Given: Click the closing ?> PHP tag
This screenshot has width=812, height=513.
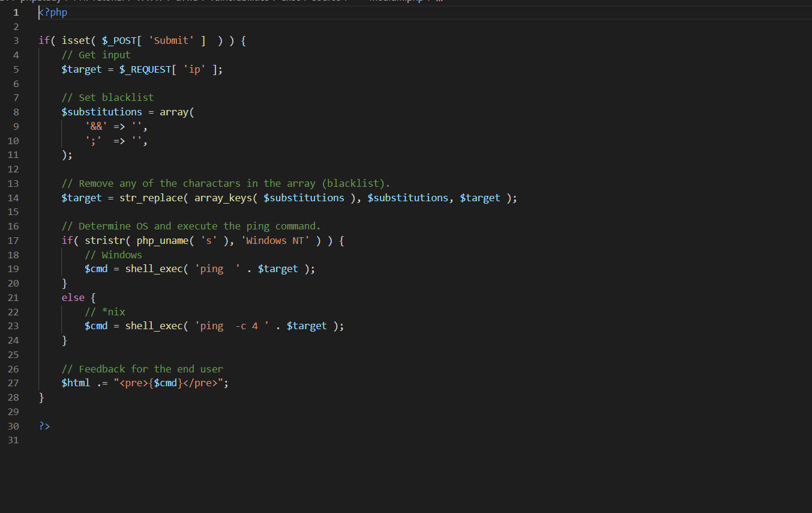Looking at the screenshot, I should tap(44, 426).
